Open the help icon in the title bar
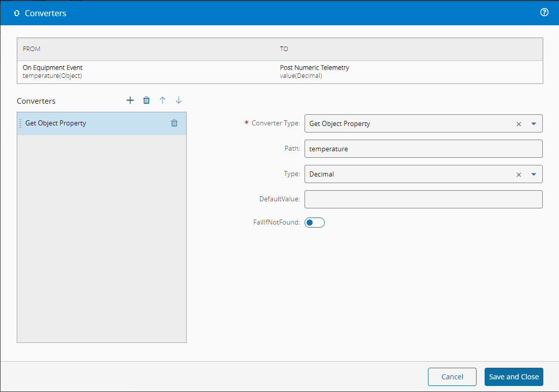 544,13
